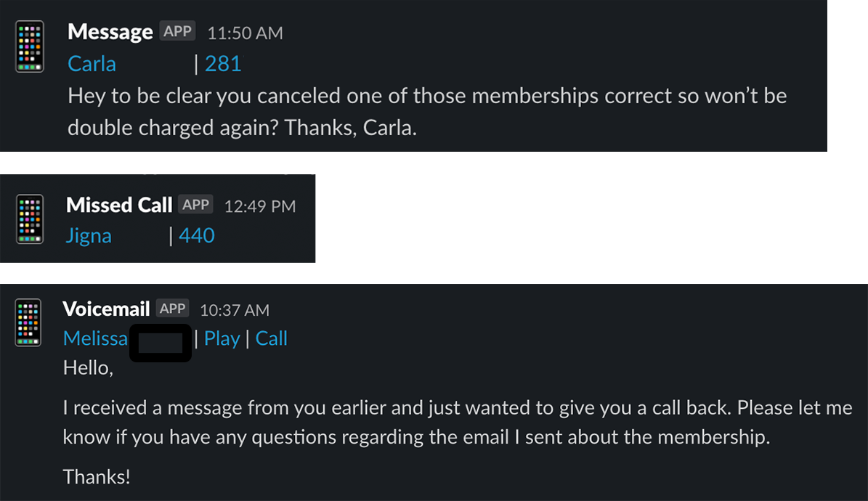The image size is (868, 501).
Task: Click the phone avatar icon on Message post
Action: coord(30,46)
